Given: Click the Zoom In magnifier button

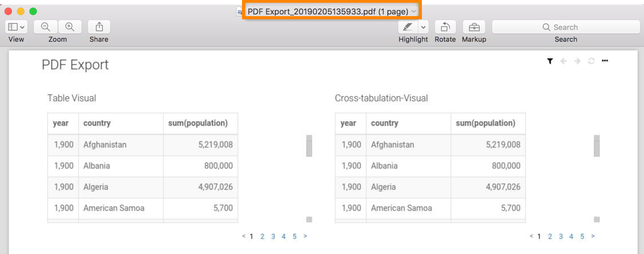Looking at the screenshot, I should click(70, 27).
